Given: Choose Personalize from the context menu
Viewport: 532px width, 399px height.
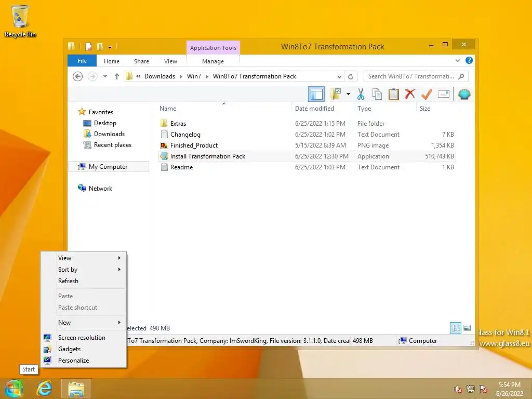Looking at the screenshot, I should pyautogui.click(x=84, y=361).
